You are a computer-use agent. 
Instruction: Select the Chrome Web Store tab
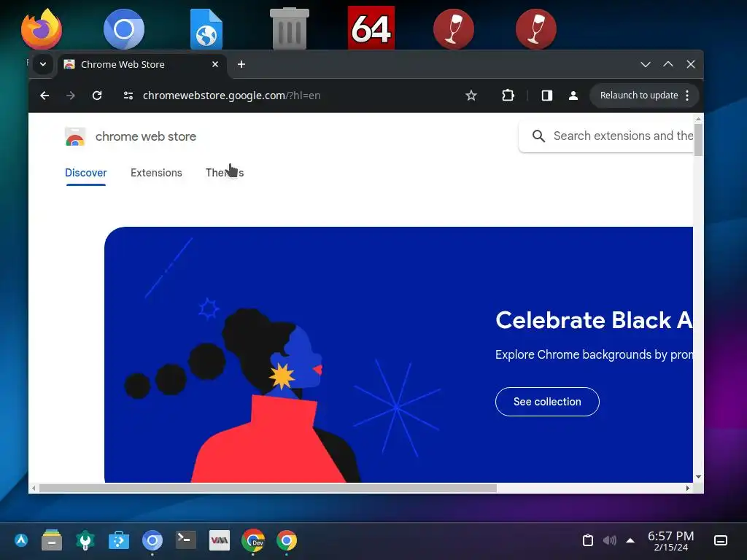tap(142, 64)
